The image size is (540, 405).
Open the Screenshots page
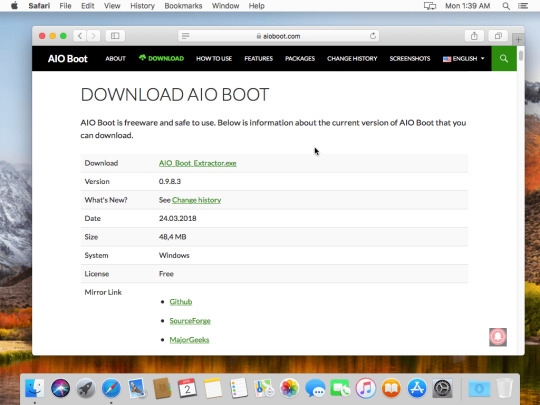(x=410, y=59)
